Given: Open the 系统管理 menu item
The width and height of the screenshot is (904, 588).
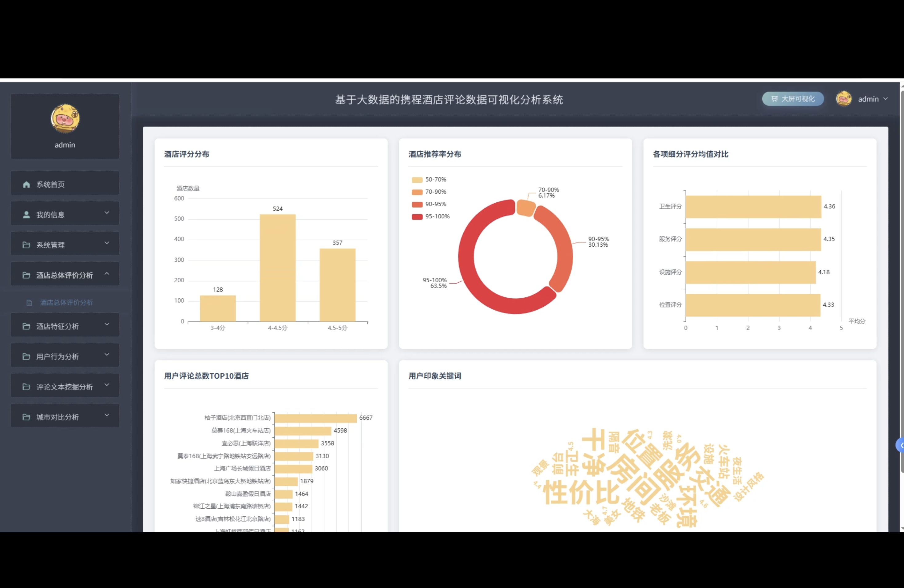Looking at the screenshot, I should (65, 244).
